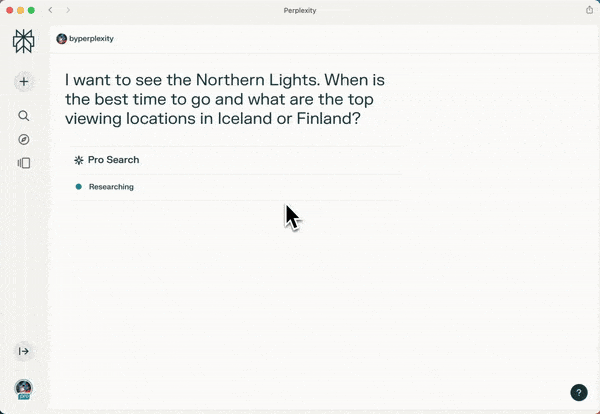Viewport: 600px width, 414px height.
Task: Click the Pro Search sparkle icon
Action: pos(78,160)
